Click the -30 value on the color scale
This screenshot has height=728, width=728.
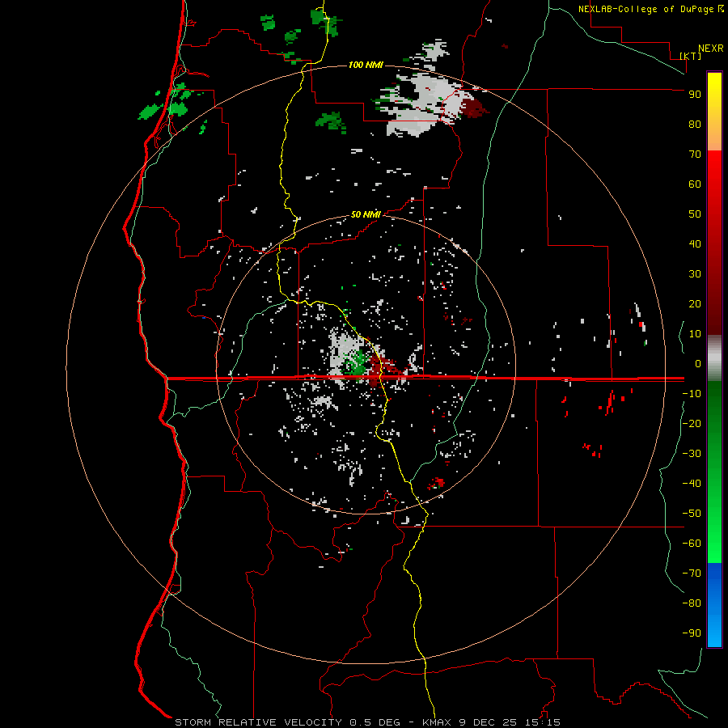[692, 454]
